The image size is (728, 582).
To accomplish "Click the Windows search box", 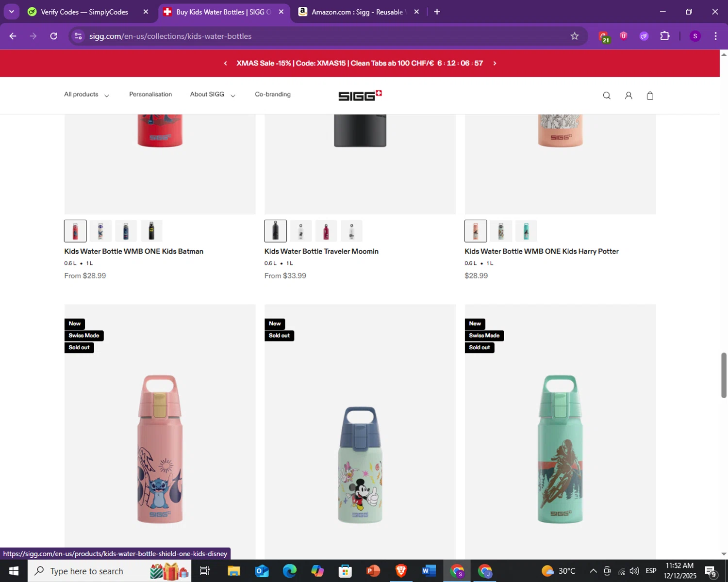I will (x=110, y=571).
